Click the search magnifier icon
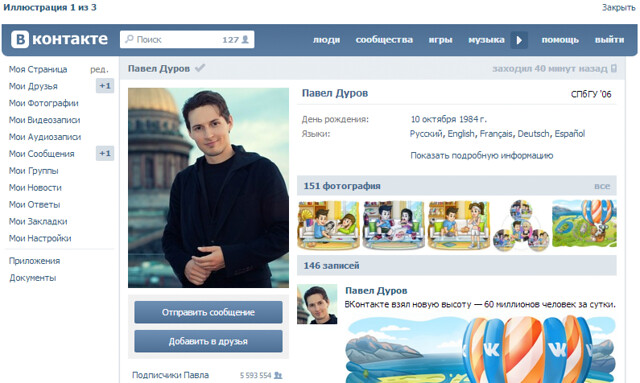 click(129, 39)
